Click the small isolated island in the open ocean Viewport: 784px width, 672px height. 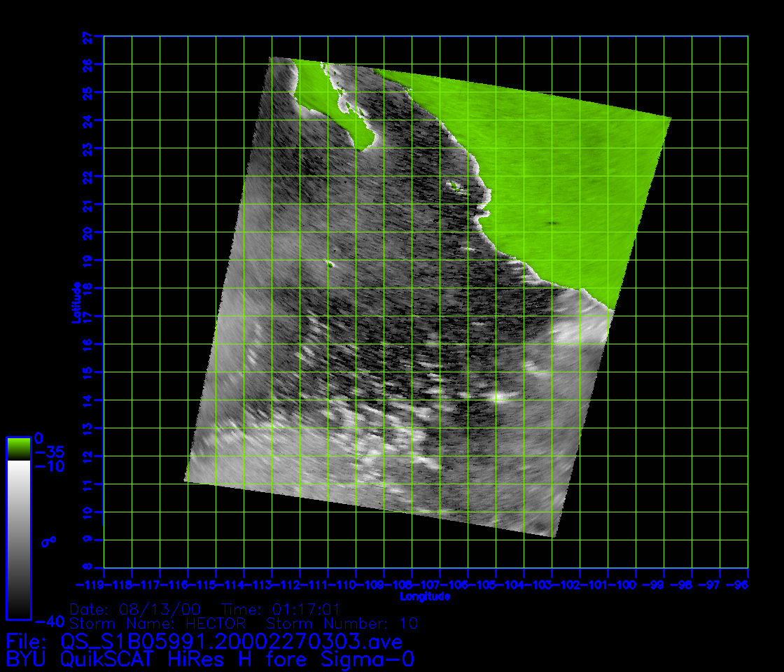click(x=330, y=264)
